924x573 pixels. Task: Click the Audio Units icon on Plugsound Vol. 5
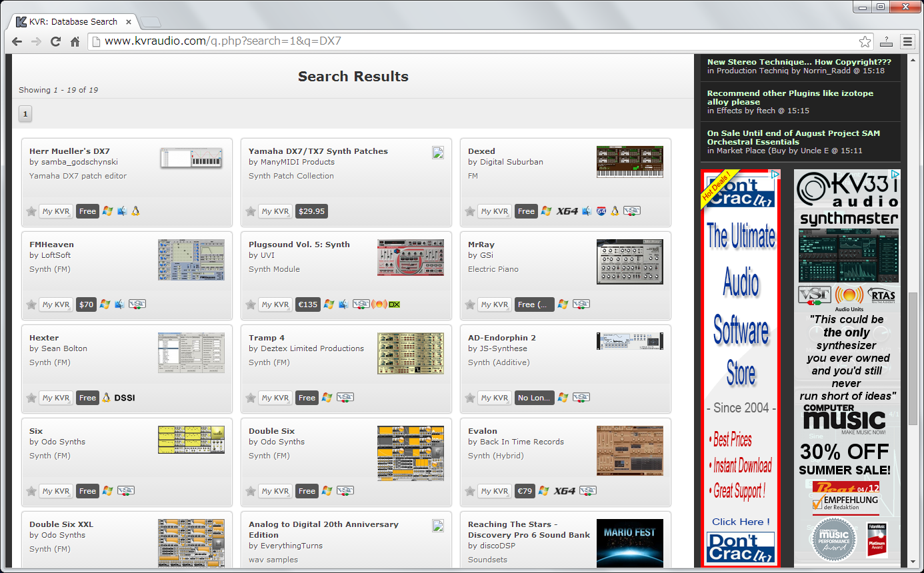pyautogui.click(x=379, y=304)
